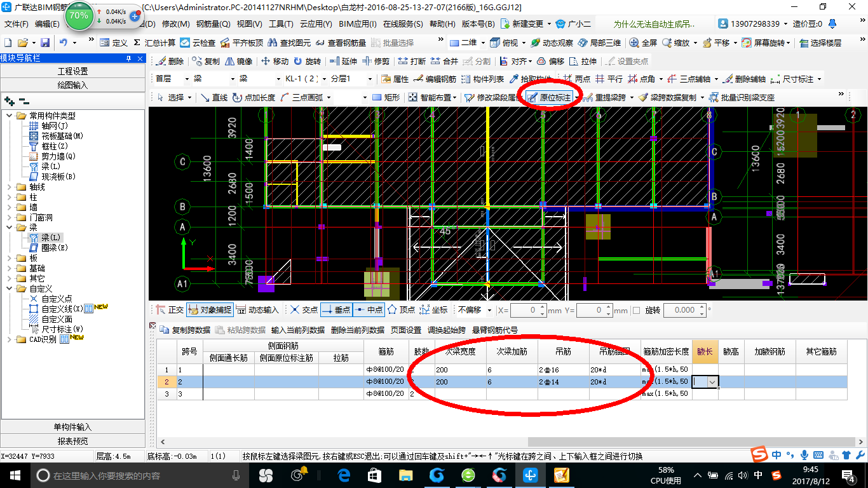Click 页面设置 button

(x=406, y=330)
